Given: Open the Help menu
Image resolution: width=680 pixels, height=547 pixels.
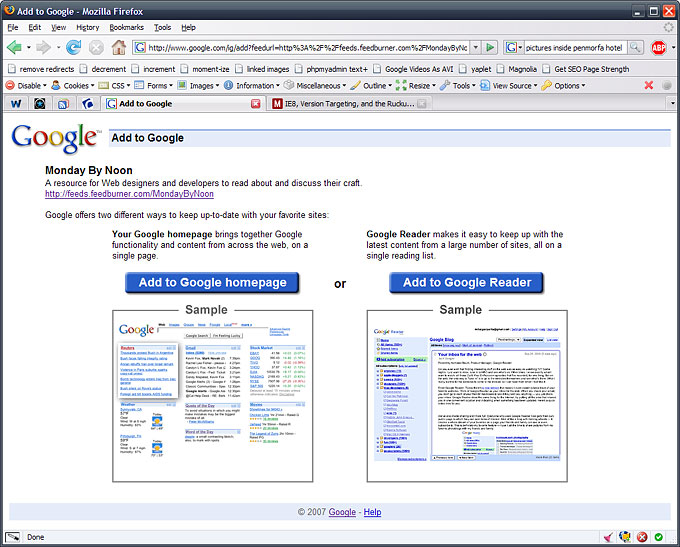Looking at the screenshot, I should click(188, 27).
